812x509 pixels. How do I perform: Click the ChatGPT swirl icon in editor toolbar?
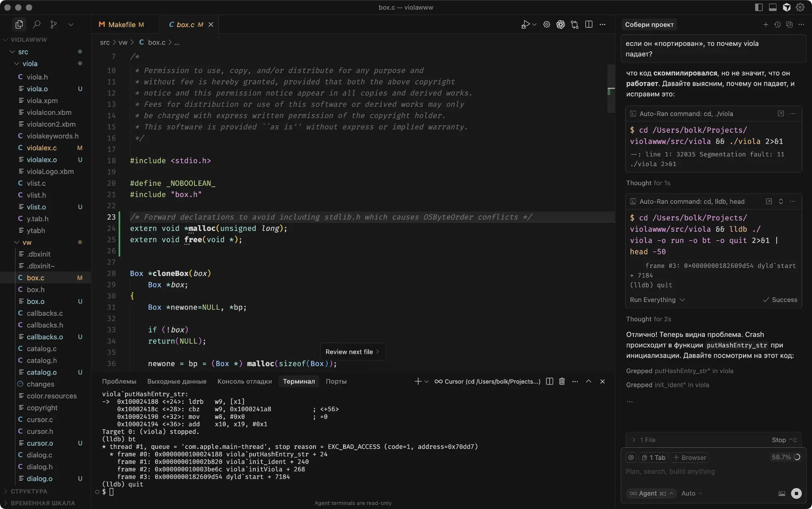561,24
